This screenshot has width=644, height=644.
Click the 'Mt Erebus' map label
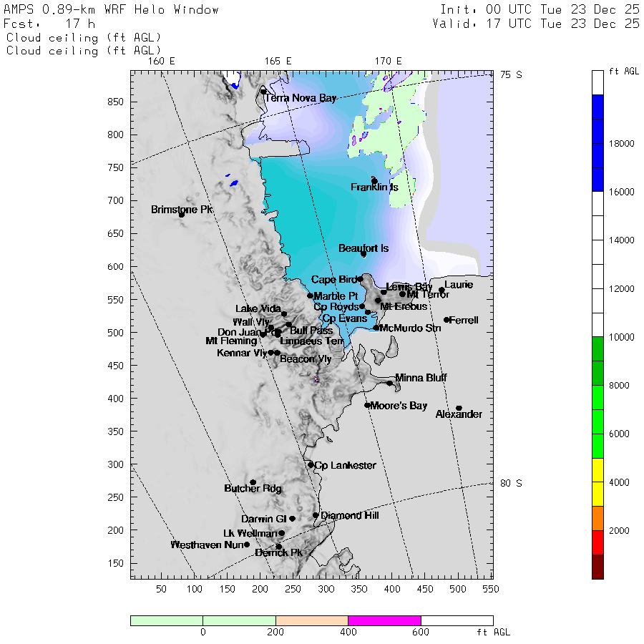click(404, 306)
